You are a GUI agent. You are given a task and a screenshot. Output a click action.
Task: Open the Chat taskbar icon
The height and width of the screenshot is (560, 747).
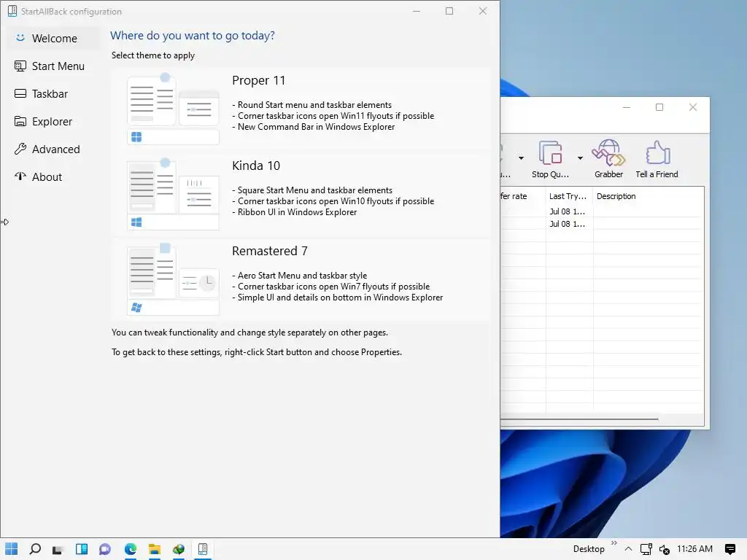pos(105,549)
